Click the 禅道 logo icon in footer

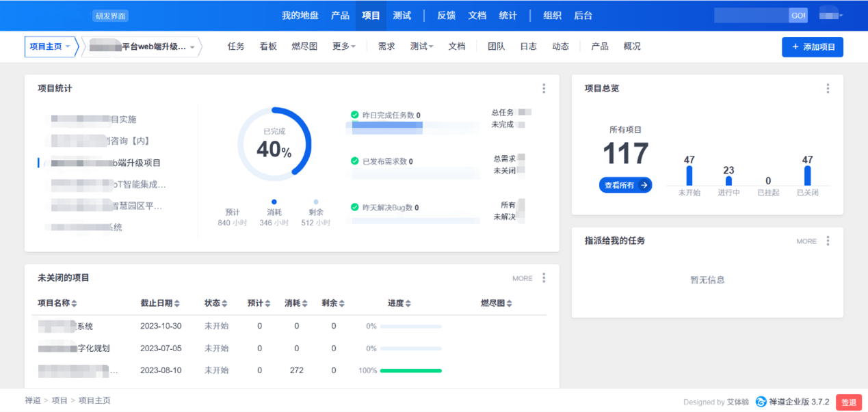pyautogui.click(x=761, y=402)
